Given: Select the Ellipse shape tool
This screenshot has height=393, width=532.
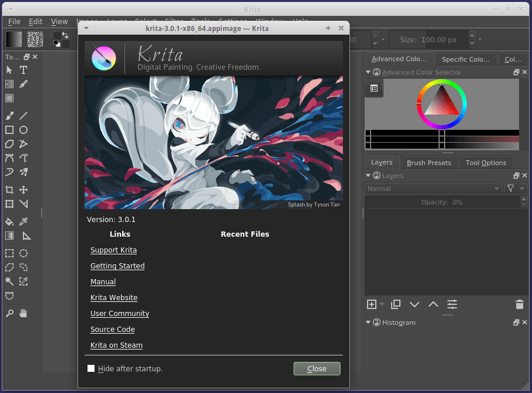Looking at the screenshot, I should (x=23, y=130).
